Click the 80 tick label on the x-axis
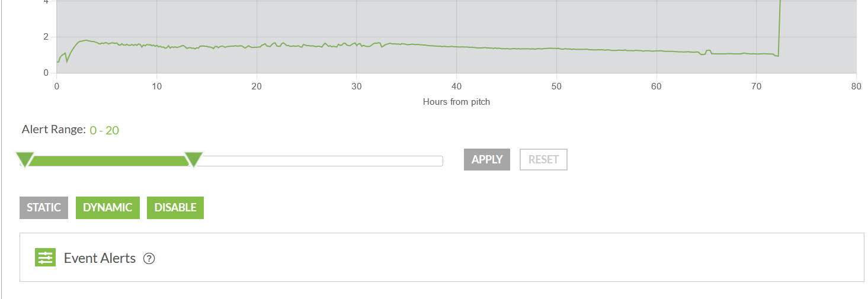868x299 pixels. point(856,86)
